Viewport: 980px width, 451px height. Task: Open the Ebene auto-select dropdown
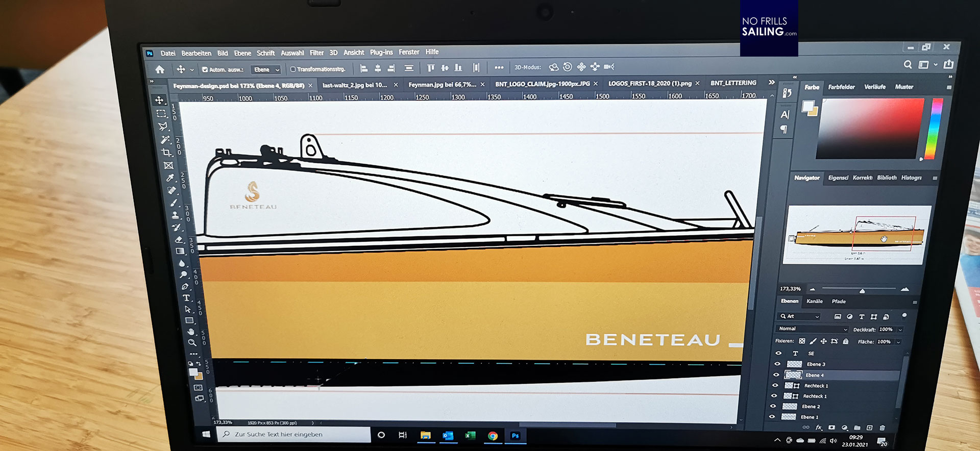(266, 69)
